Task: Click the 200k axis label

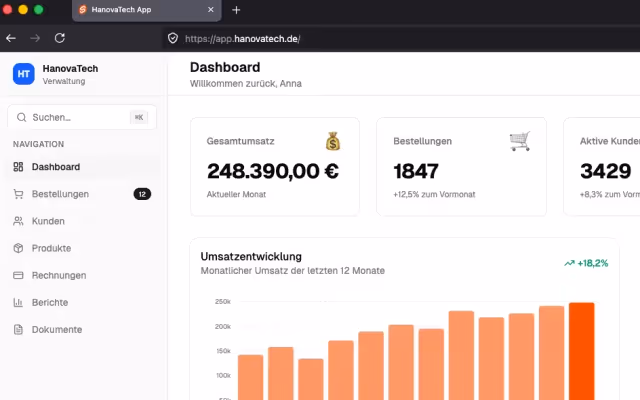Action: pyautogui.click(x=223, y=327)
